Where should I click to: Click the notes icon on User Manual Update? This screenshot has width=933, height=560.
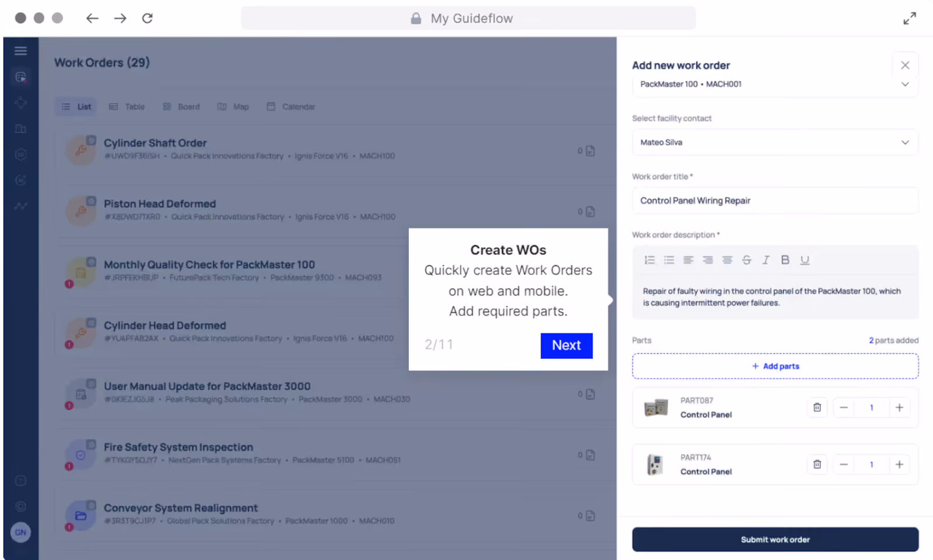[x=590, y=394]
